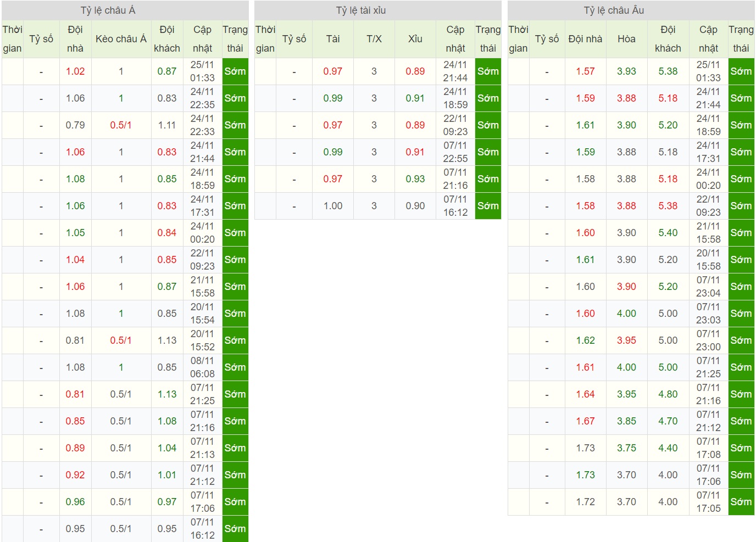756x542 pixels.
Task: Select the 'Tỷ lệ tài xỉu' section header
Action: click(x=378, y=10)
